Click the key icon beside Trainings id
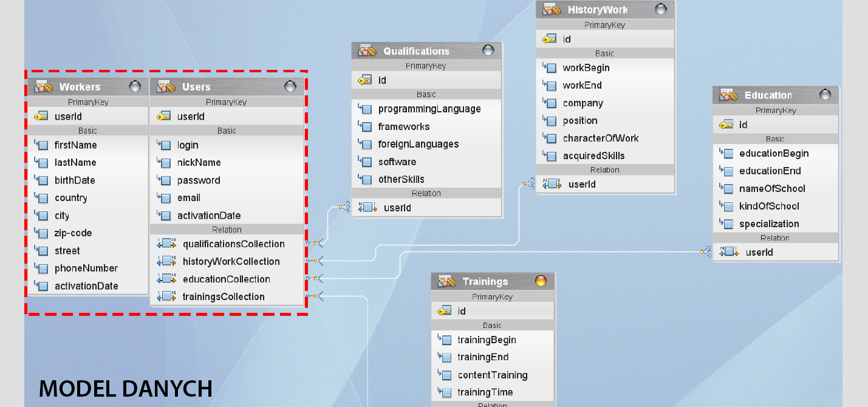868x407 pixels. click(x=445, y=311)
